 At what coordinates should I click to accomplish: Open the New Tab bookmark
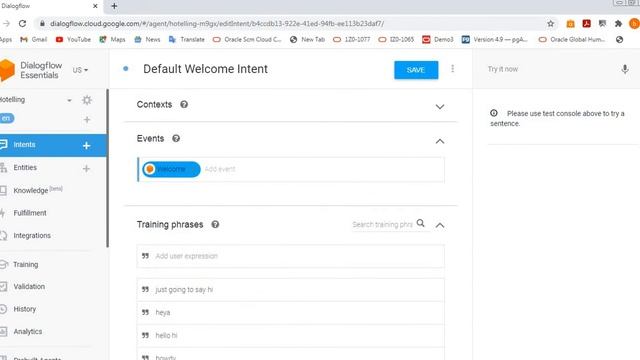pyautogui.click(x=307, y=40)
